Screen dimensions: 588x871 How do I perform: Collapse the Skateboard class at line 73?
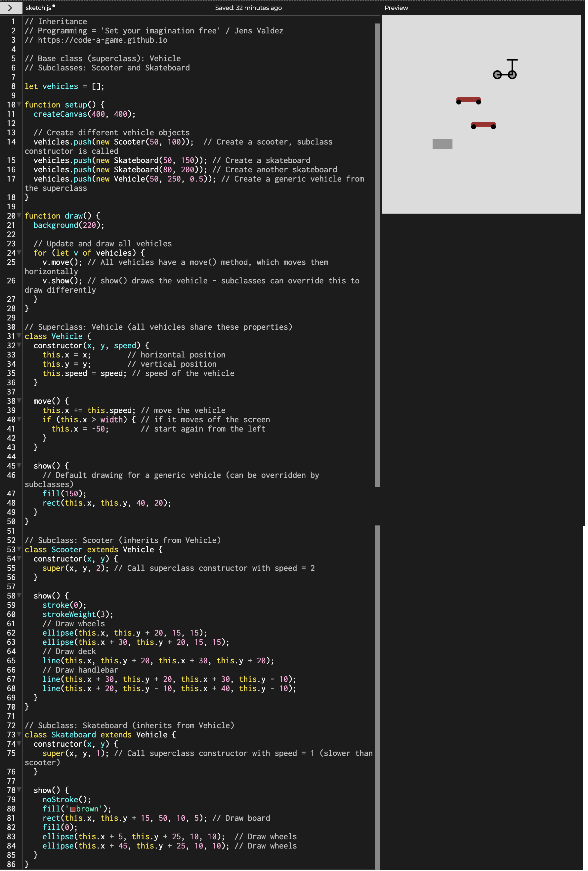(19, 734)
